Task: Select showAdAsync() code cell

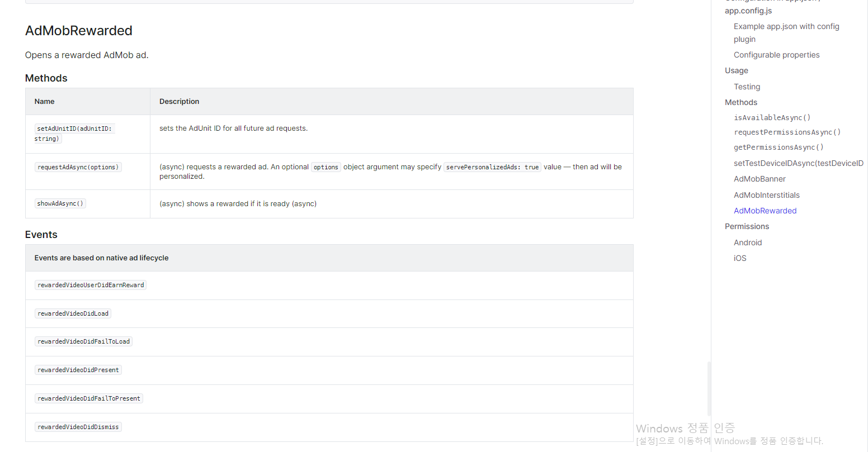Action: point(60,203)
